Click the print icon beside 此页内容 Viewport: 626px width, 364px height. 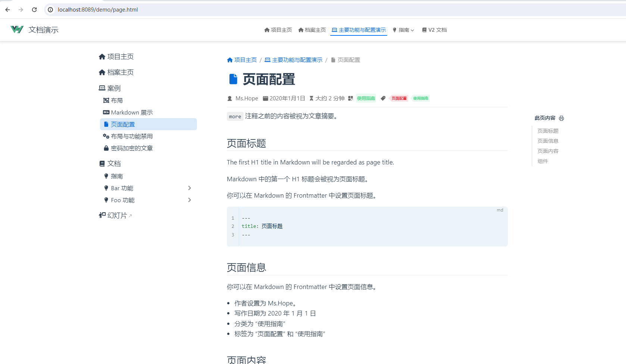(561, 118)
